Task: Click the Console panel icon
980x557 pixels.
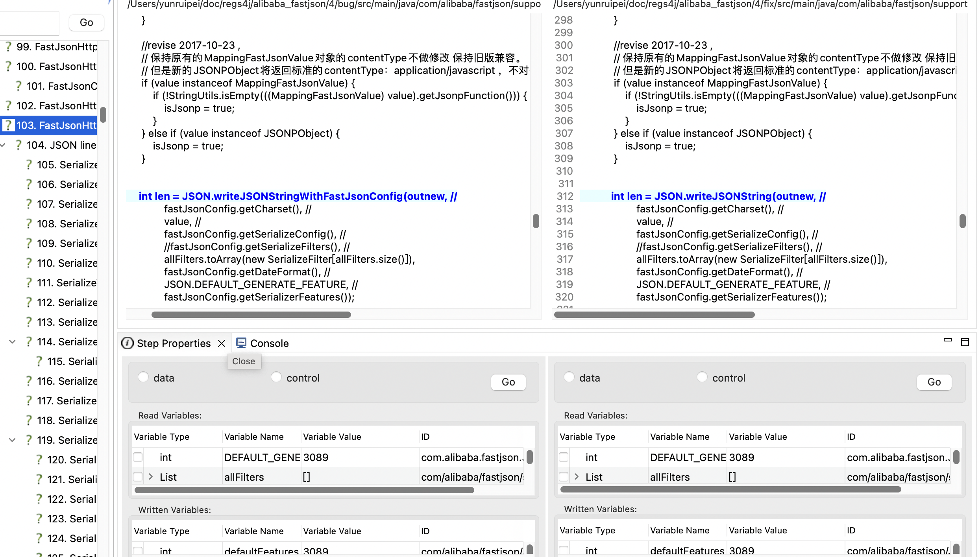Action: 241,343
